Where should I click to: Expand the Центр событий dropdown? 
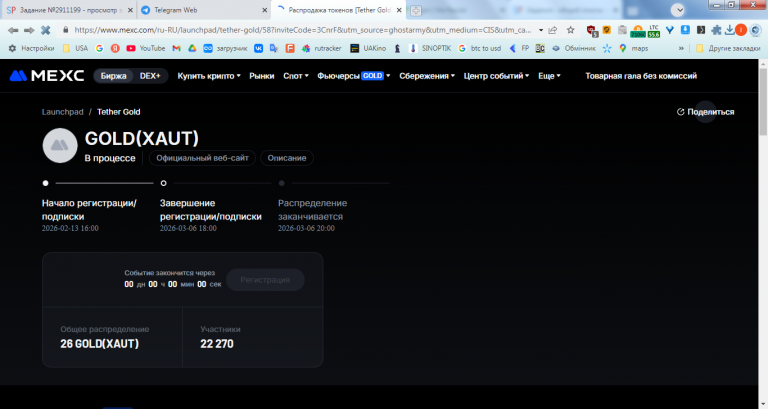point(496,76)
